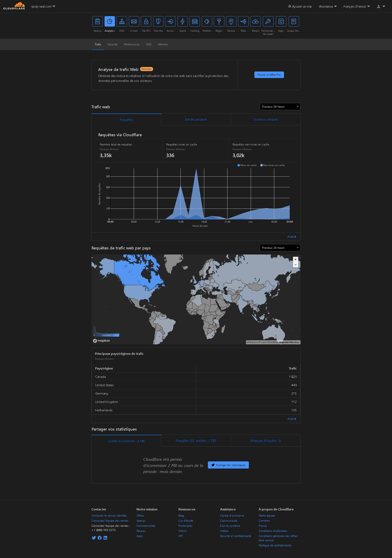This screenshot has width=392, height=558.
Task: Open the Scrape Shield icon
Action: pos(294,22)
